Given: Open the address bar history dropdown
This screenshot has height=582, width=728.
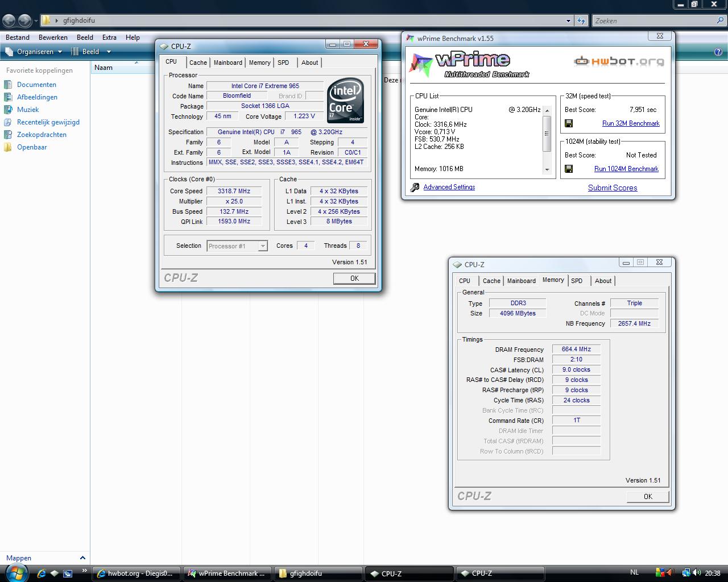Looking at the screenshot, I should pos(568,21).
